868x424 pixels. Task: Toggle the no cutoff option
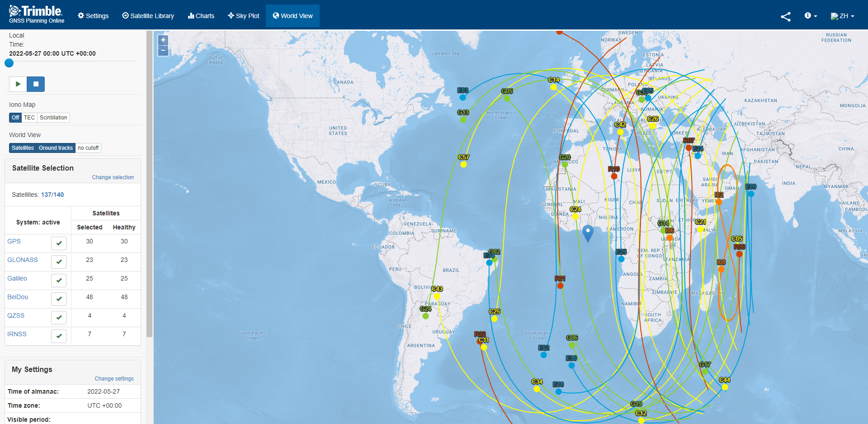tap(88, 148)
